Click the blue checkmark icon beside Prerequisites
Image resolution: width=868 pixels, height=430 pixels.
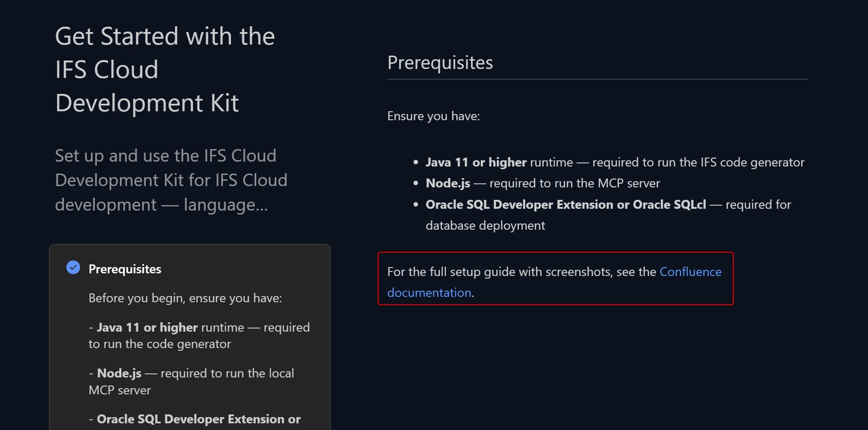pyautogui.click(x=73, y=268)
